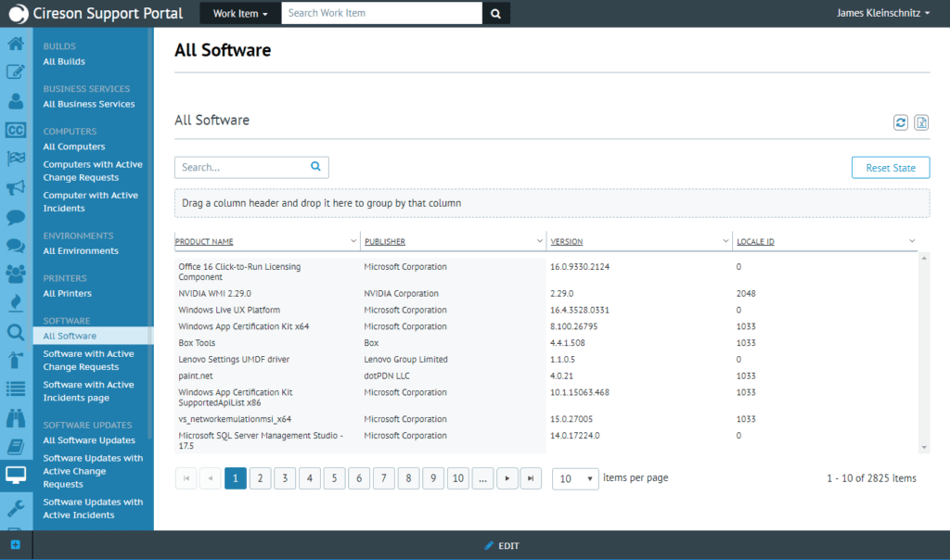Select the Box Tools row
Viewport: 950px width, 560px height.
click(546, 343)
